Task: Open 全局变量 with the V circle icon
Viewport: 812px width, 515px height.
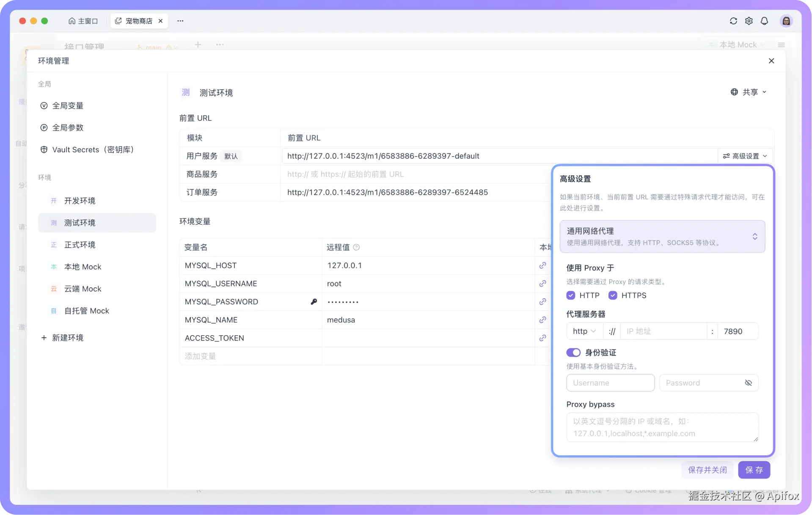Action: point(68,105)
